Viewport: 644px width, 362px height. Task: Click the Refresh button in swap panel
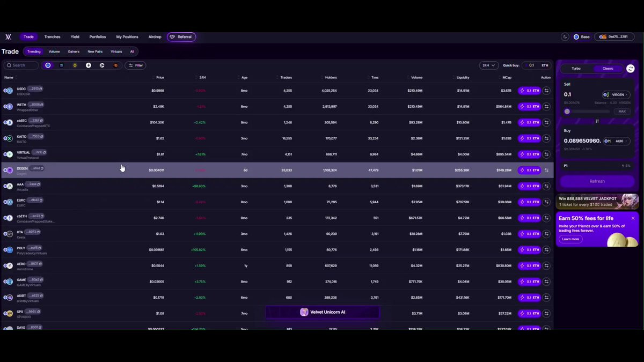coord(597,181)
